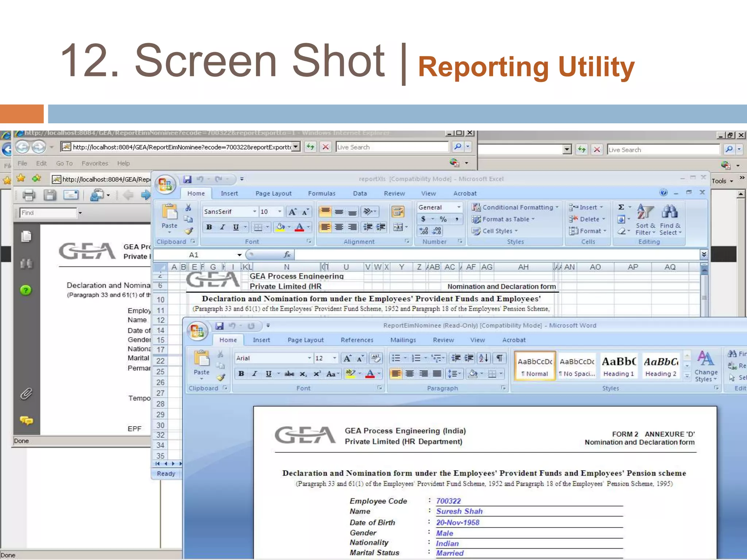The image size is (747, 560).
Task: Open address bar URL history dropdown
Action: (297, 147)
